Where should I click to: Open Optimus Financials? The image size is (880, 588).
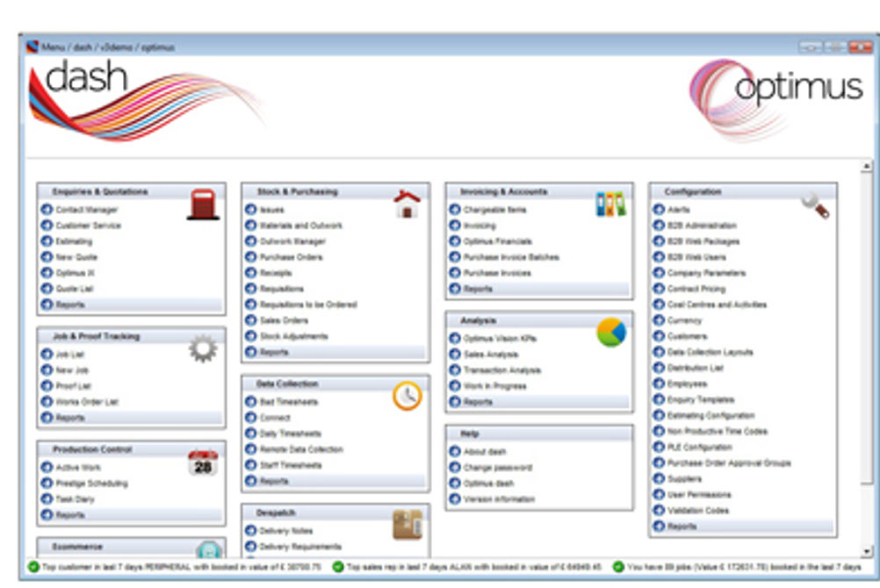coord(497,241)
